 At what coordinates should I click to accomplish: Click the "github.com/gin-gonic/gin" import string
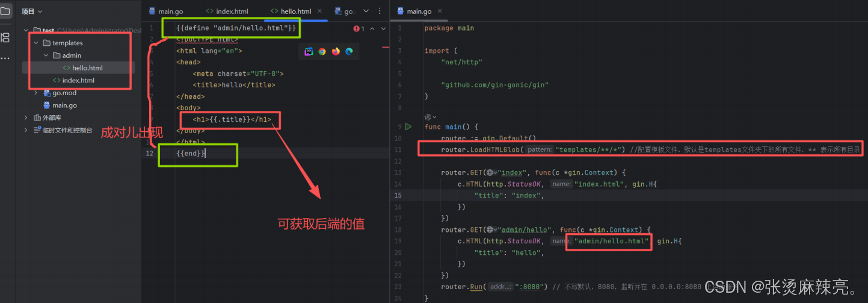click(494, 85)
